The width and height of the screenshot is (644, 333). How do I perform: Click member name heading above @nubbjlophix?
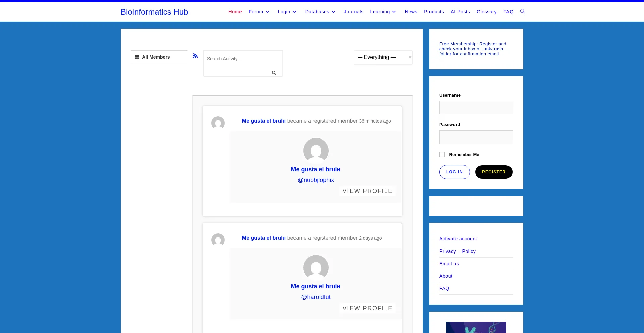point(316,169)
